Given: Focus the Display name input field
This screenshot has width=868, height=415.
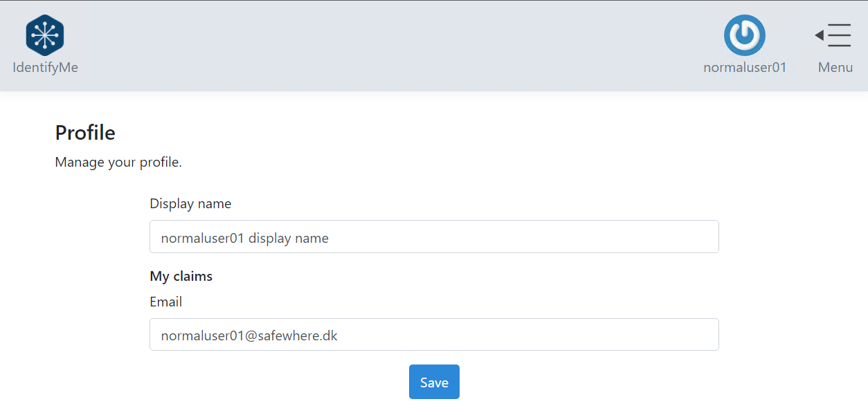Looking at the screenshot, I should click(x=434, y=237).
